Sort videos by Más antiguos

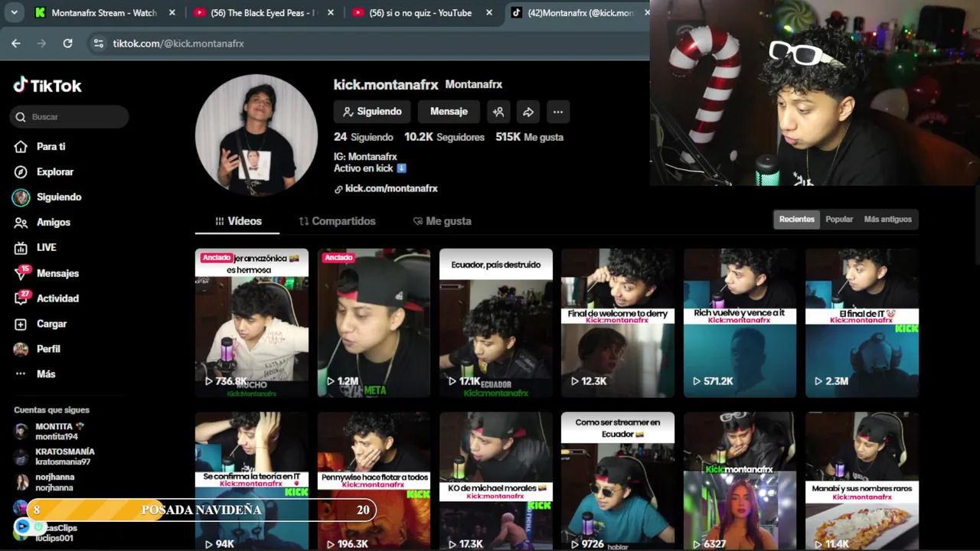(x=887, y=219)
